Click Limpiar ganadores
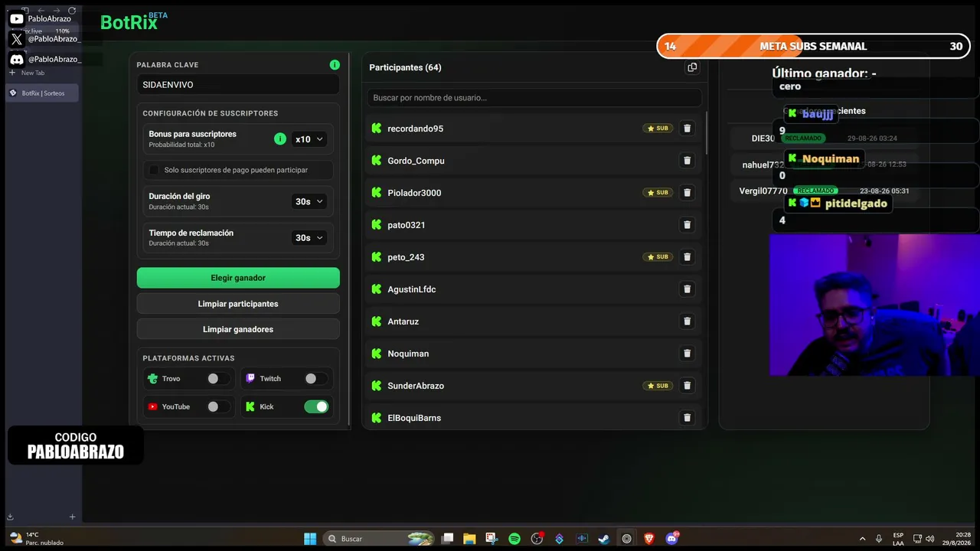Image resolution: width=980 pixels, height=551 pixels. [238, 329]
